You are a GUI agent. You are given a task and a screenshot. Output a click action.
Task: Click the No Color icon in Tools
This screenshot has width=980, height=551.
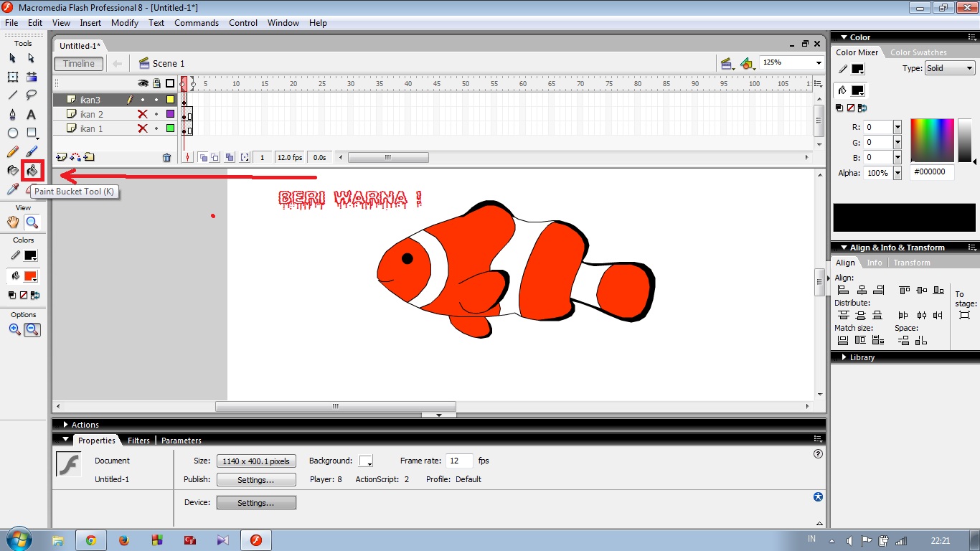pyautogui.click(x=23, y=295)
